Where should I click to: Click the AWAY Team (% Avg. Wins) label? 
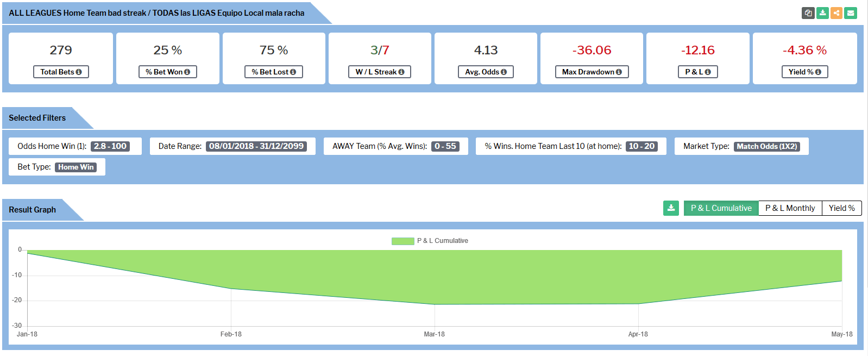pos(380,146)
